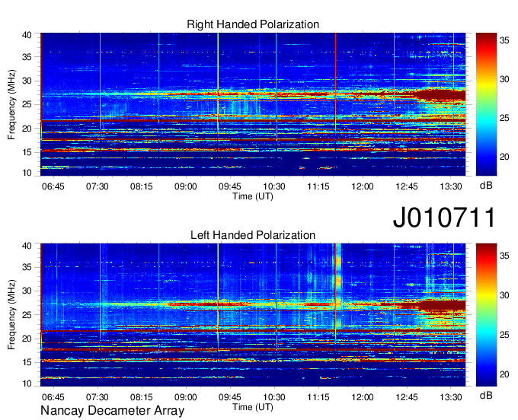
Task: Click the 12:00 tick of Left Handed plot
Action: [x=363, y=397]
